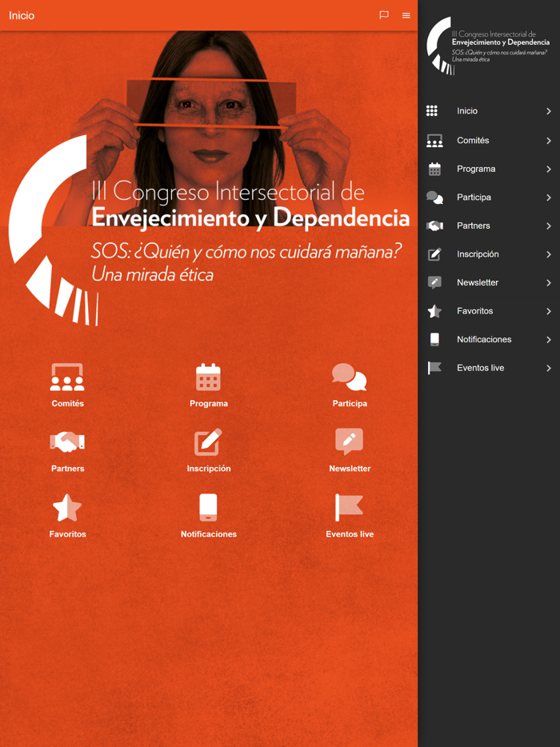Select Participa menu label in sidebar
Image resolution: width=560 pixels, height=747 pixels.
click(x=474, y=198)
